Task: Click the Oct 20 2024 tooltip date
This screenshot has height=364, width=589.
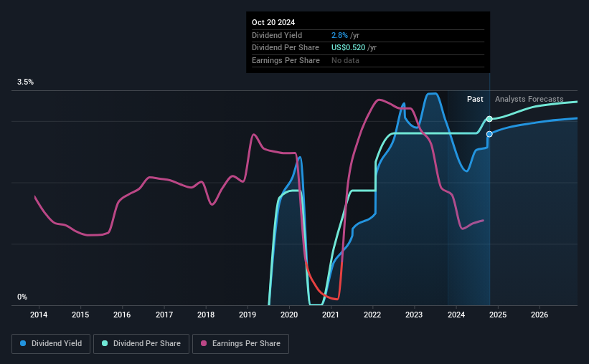Action: pos(273,22)
